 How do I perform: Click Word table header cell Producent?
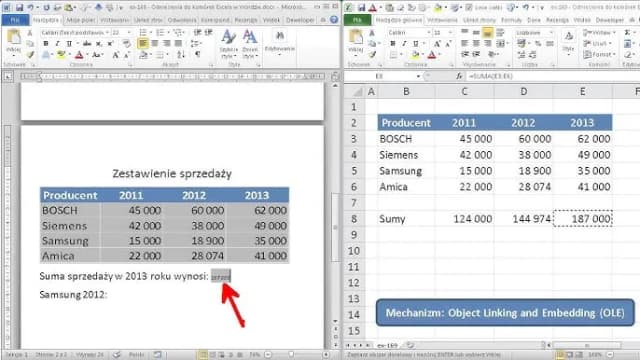[71, 195]
